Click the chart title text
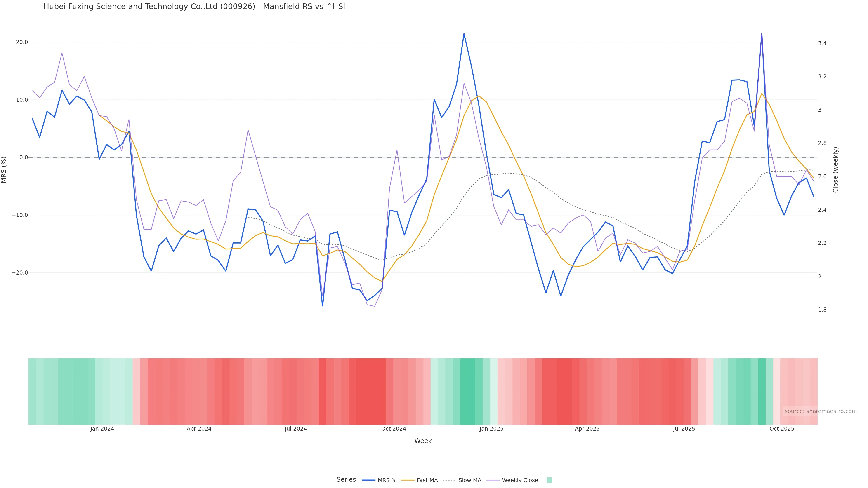This screenshot has height=488, width=868. [x=194, y=7]
